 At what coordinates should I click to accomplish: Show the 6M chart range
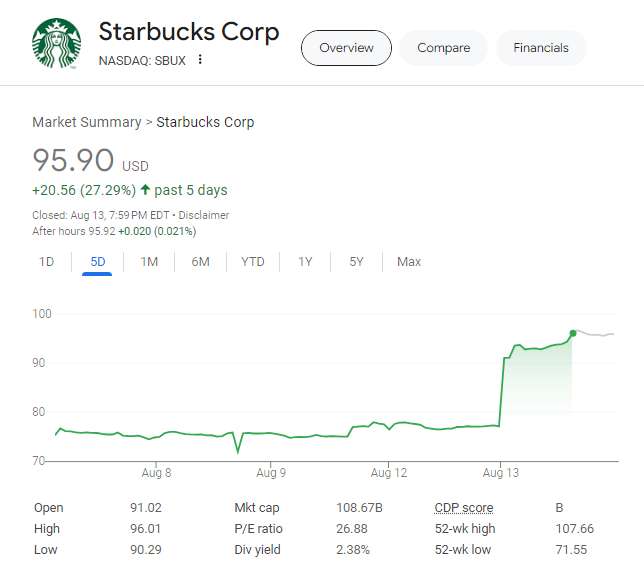point(200,262)
